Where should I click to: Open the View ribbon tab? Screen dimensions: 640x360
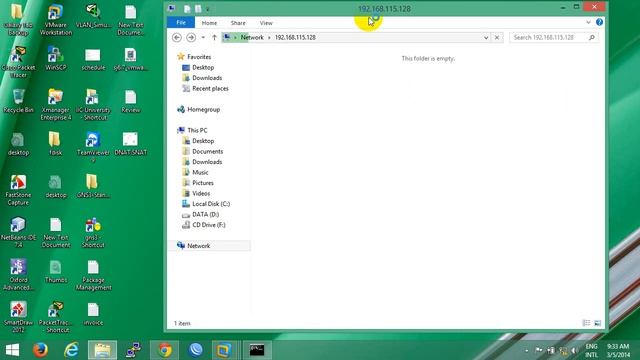click(x=266, y=23)
